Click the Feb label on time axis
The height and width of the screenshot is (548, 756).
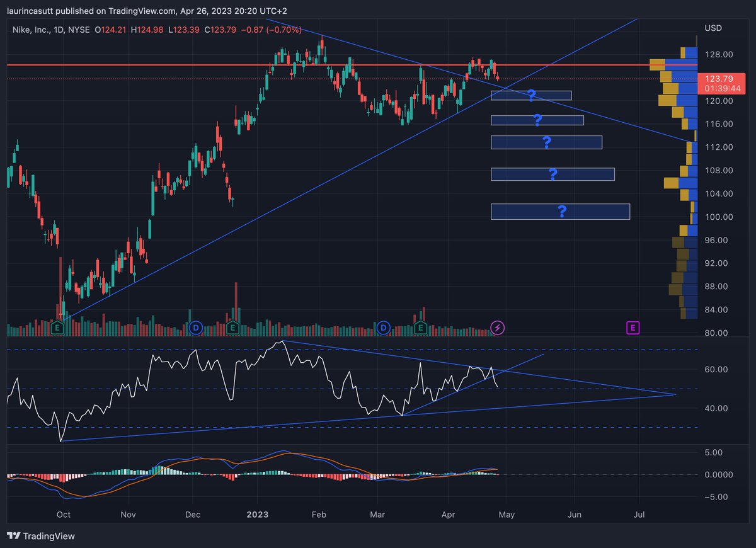319,515
